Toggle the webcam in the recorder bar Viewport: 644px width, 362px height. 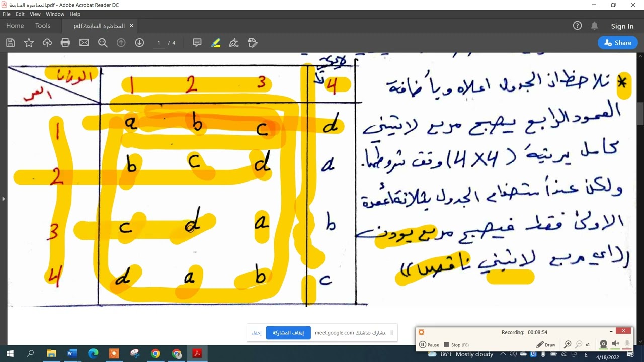click(603, 344)
